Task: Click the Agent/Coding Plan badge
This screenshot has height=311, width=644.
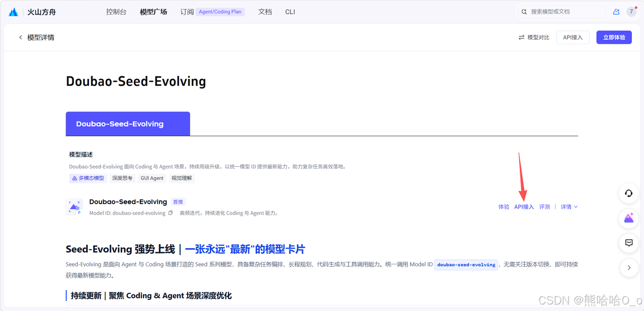Action: point(220,12)
